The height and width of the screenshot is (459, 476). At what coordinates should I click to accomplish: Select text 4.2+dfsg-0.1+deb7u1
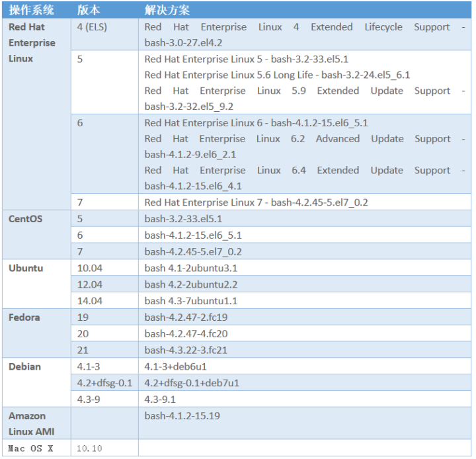[x=192, y=383]
